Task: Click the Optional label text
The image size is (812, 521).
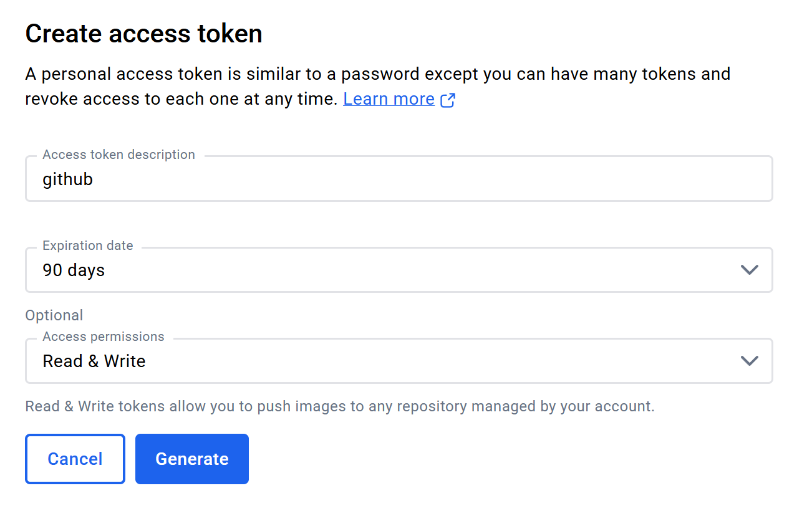Action: click(54, 315)
